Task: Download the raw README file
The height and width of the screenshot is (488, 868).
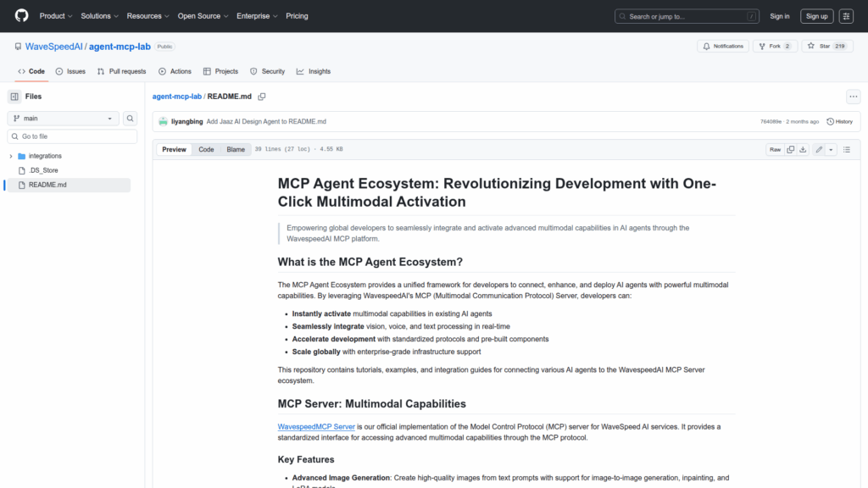Action: 804,149
